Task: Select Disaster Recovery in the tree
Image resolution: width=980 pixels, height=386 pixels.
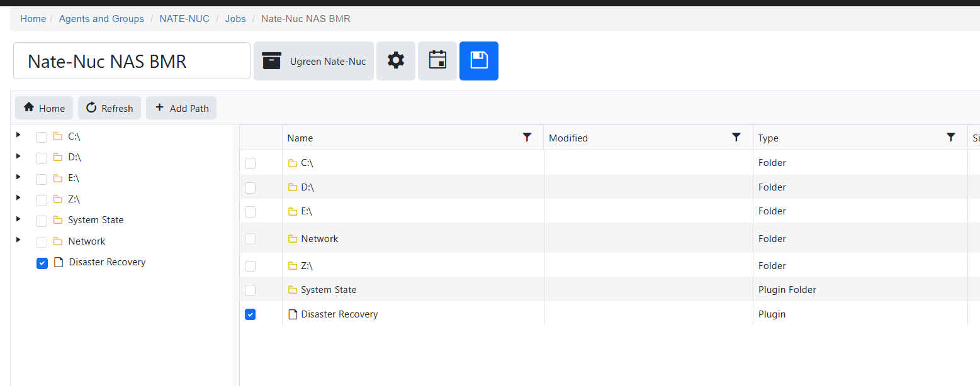Action: click(x=107, y=262)
